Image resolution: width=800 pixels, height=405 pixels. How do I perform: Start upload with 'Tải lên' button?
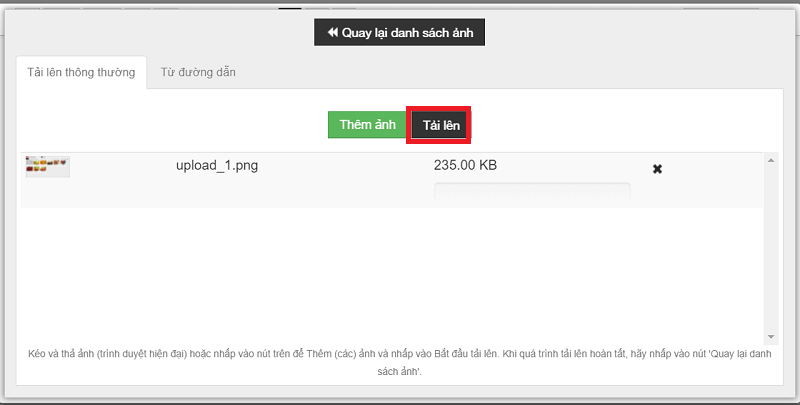[x=441, y=125]
